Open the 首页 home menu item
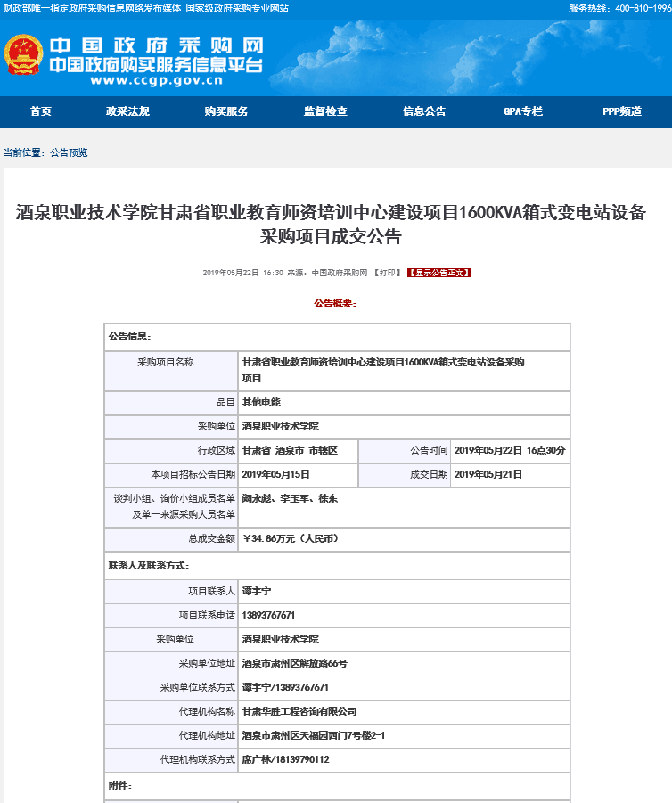 pos(40,111)
